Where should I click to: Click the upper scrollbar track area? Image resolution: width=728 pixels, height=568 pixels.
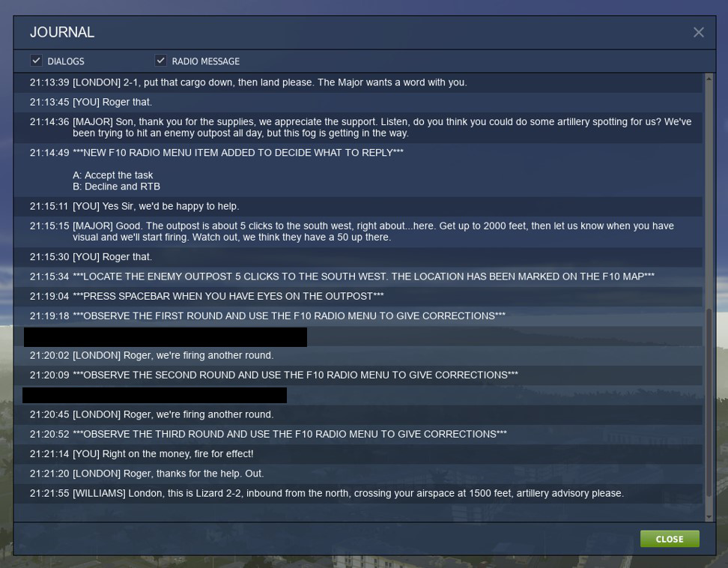point(709,195)
